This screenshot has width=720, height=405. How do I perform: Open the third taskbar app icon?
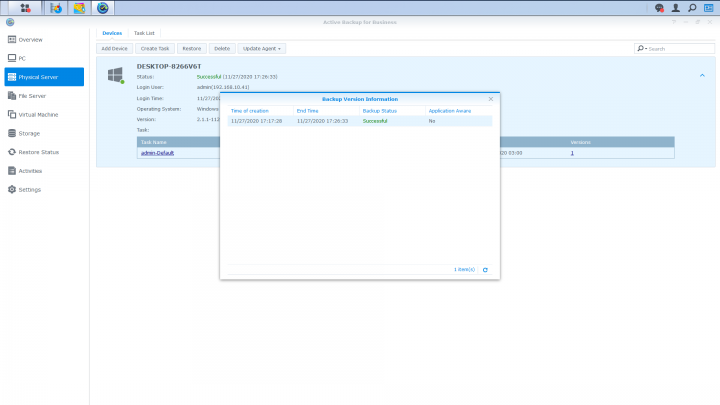pyautogui.click(x=79, y=8)
